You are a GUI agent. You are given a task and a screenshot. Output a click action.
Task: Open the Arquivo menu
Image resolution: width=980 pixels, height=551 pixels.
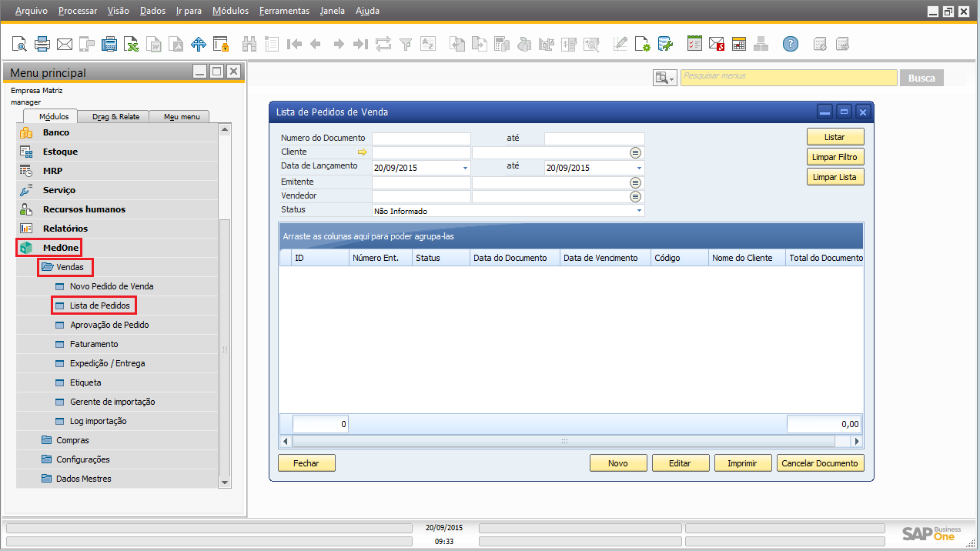(x=32, y=11)
